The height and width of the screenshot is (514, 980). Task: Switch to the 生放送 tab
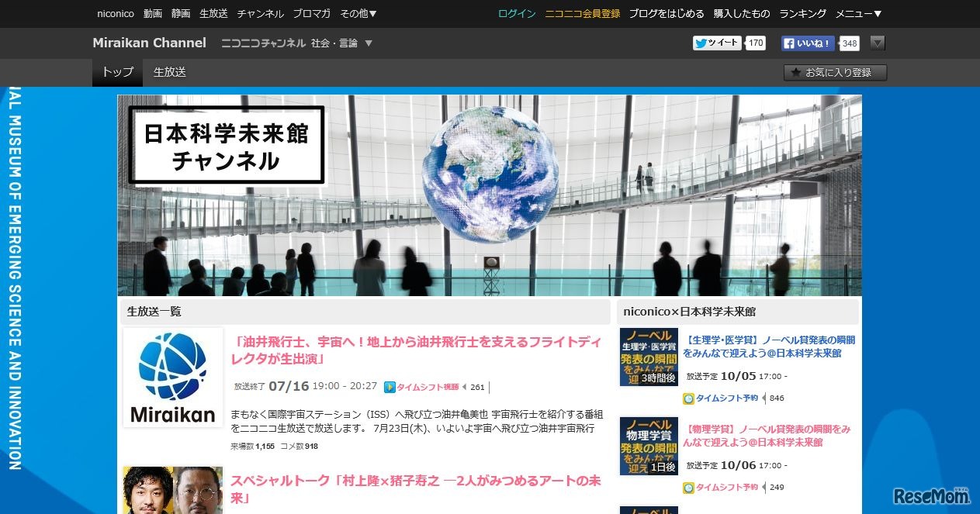tap(170, 72)
